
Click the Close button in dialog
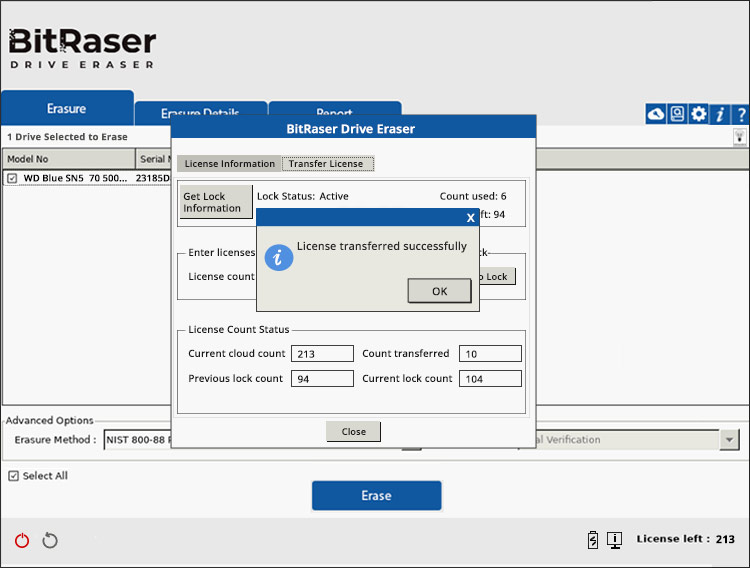click(x=353, y=432)
